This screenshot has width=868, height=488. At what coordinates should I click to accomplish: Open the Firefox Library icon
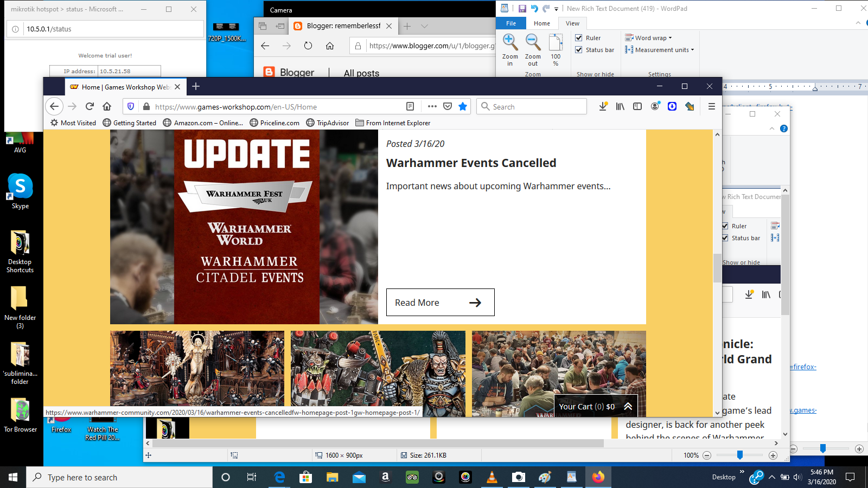pyautogui.click(x=620, y=107)
